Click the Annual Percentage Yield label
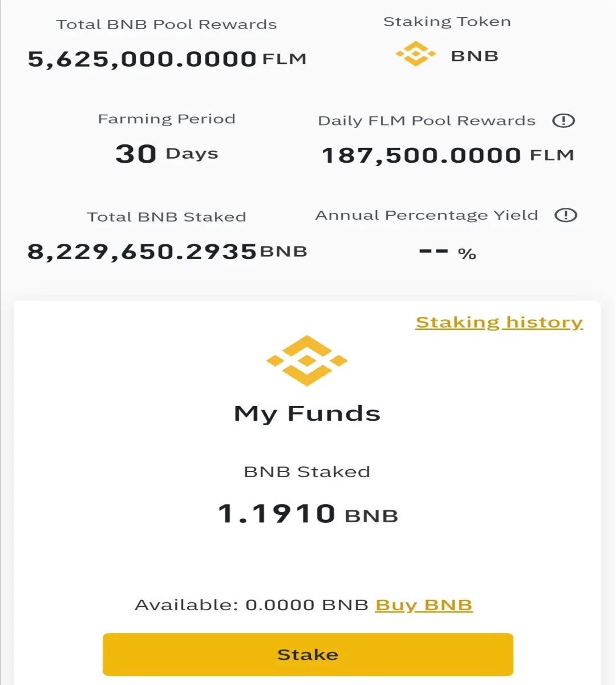The image size is (616, 685). [427, 215]
